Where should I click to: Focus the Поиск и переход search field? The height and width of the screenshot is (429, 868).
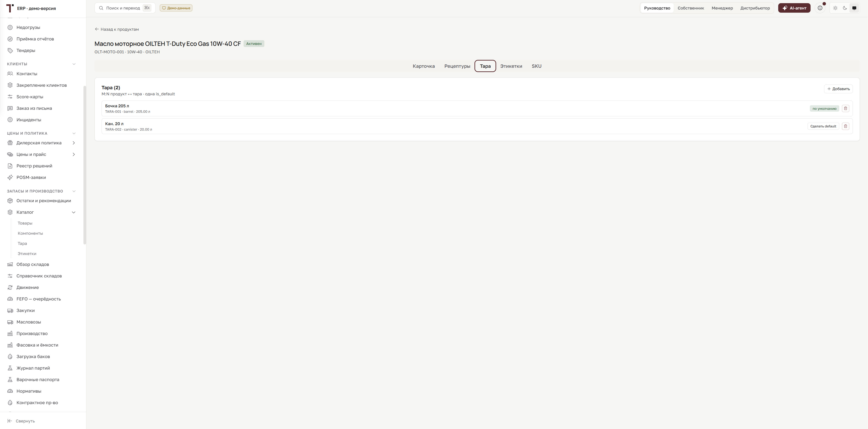point(125,8)
